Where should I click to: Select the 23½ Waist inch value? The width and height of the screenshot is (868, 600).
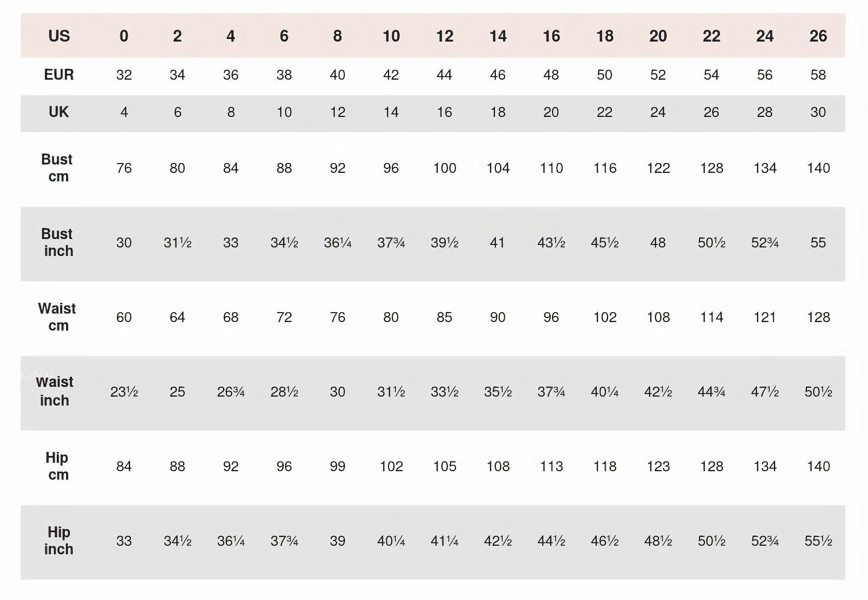point(124,392)
